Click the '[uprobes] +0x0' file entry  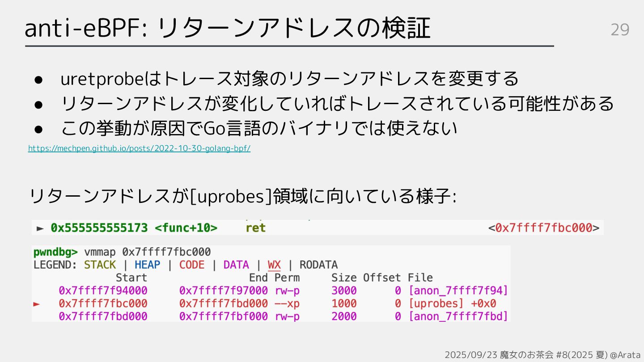(452, 303)
